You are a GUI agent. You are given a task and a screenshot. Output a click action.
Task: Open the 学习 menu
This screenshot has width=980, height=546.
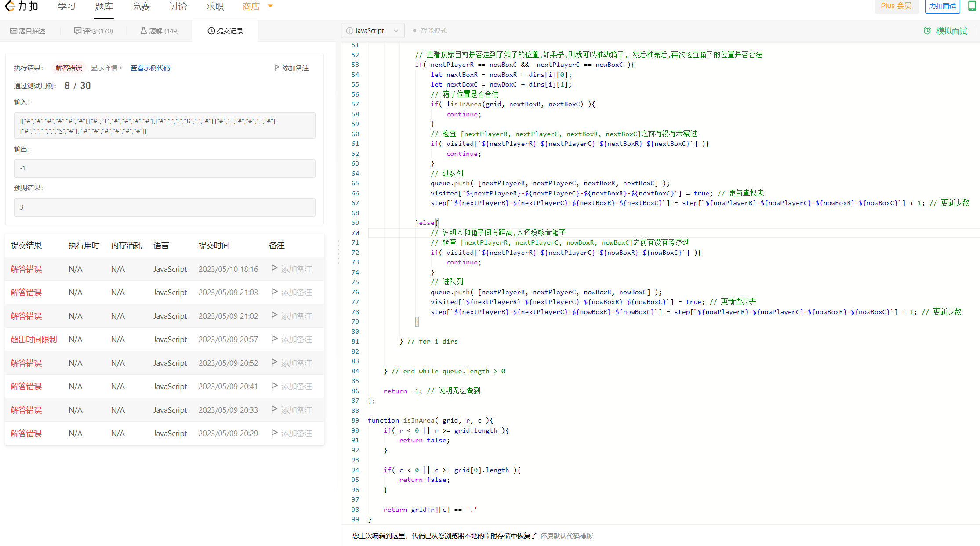[x=67, y=7]
